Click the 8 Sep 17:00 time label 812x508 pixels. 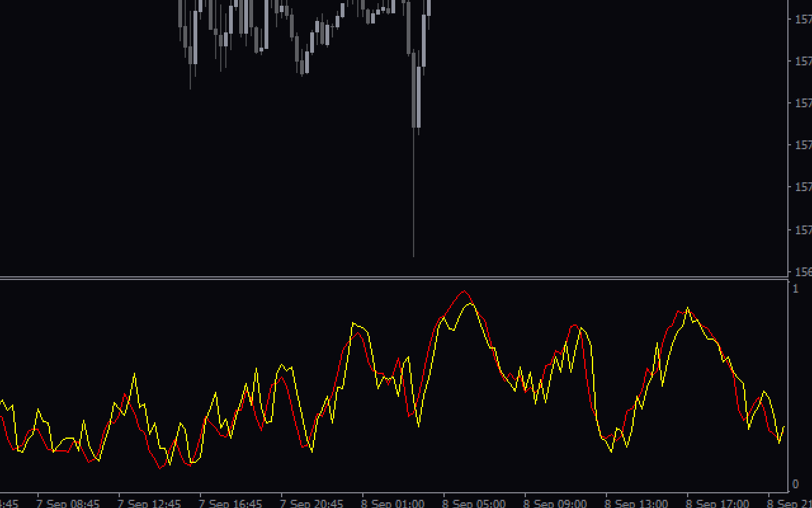coord(717,504)
